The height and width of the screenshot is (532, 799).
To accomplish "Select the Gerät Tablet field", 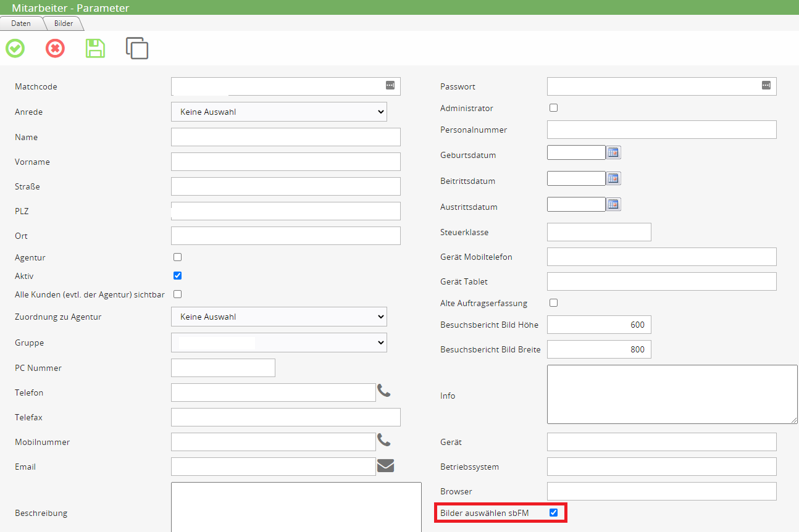I will [662, 281].
